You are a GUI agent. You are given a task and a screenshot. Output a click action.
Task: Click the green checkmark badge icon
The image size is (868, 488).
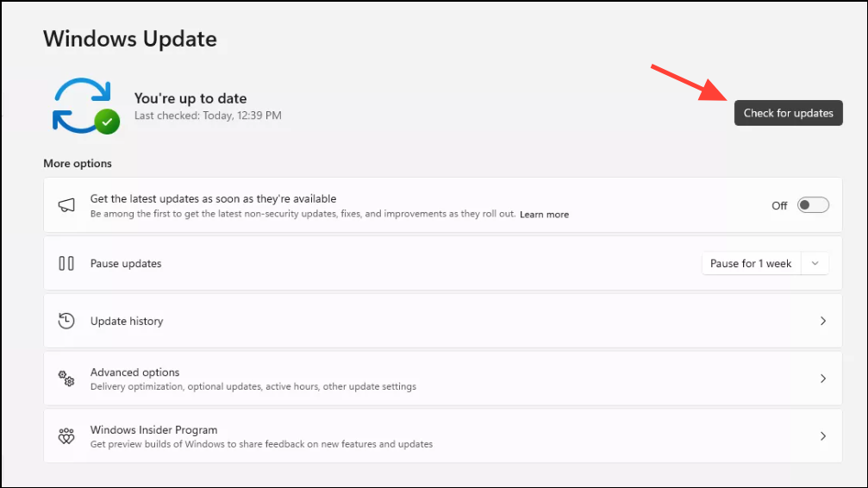pyautogui.click(x=107, y=122)
